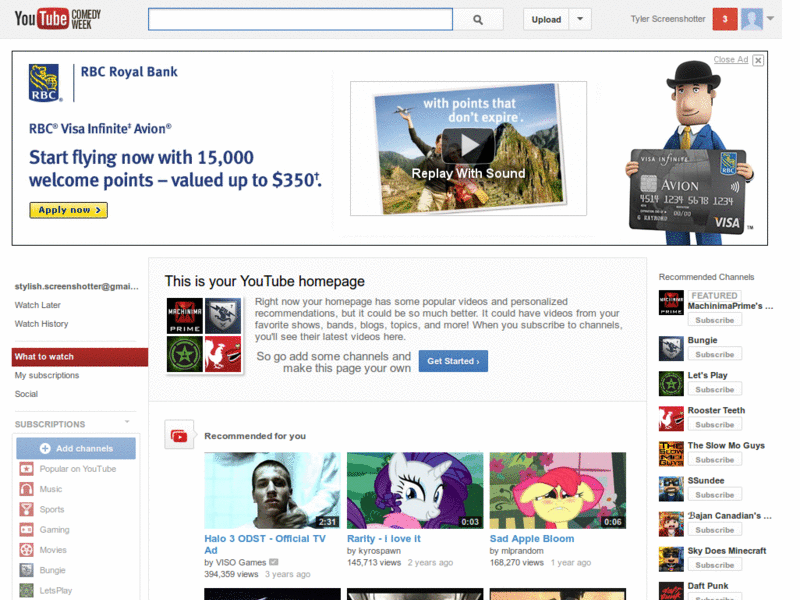Open Watch Later list

[x=38, y=305]
